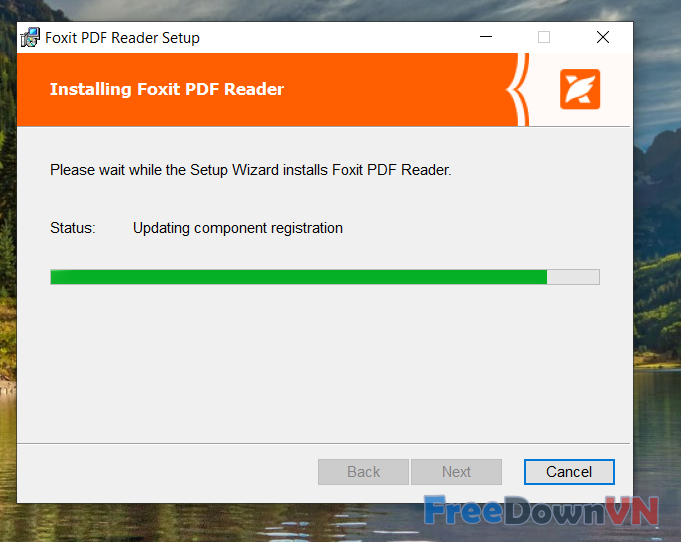Click the greyed-out Next button
Image resolution: width=681 pixels, height=542 pixels.
click(456, 472)
